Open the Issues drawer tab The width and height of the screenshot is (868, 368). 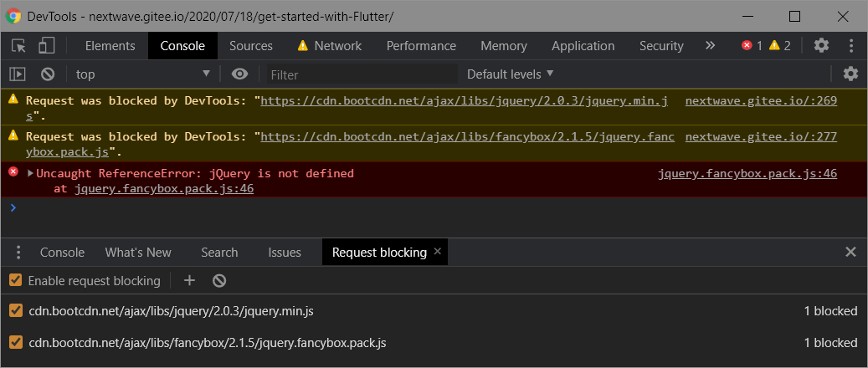tap(285, 253)
